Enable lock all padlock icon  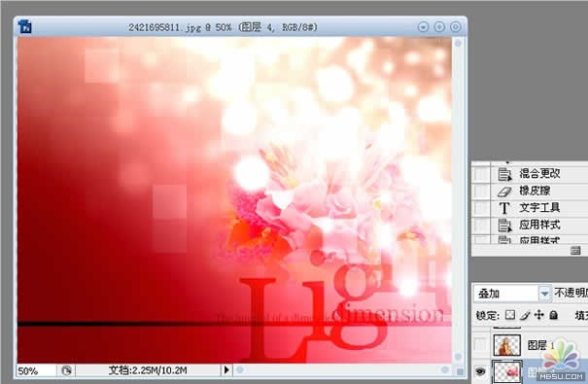click(554, 315)
